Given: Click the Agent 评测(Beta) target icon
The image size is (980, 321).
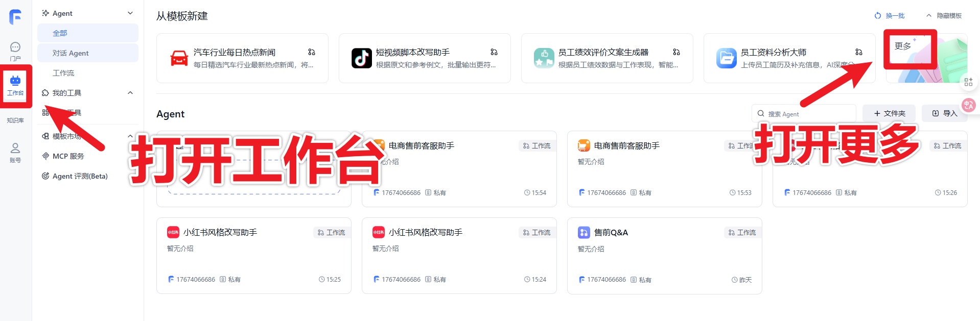Looking at the screenshot, I should pyautogui.click(x=45, y=176).
